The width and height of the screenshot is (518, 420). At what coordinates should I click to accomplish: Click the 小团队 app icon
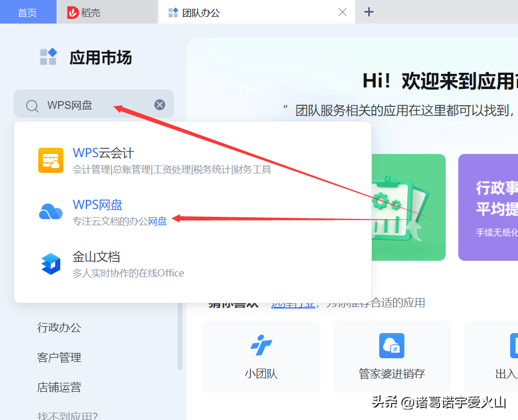click(261, 346)
